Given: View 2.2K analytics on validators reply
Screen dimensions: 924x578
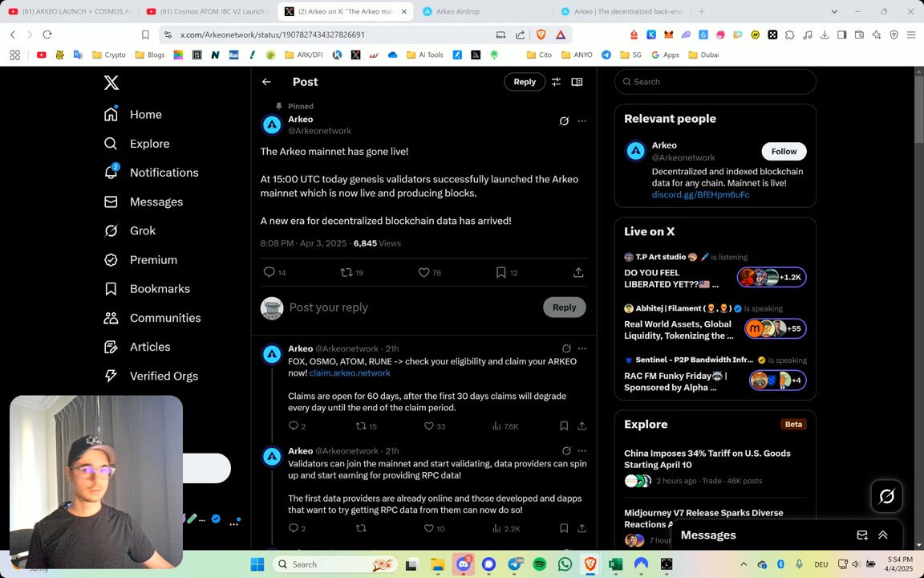Looking at the screenshot, I should pyautogui.click(x=505, y=528).
